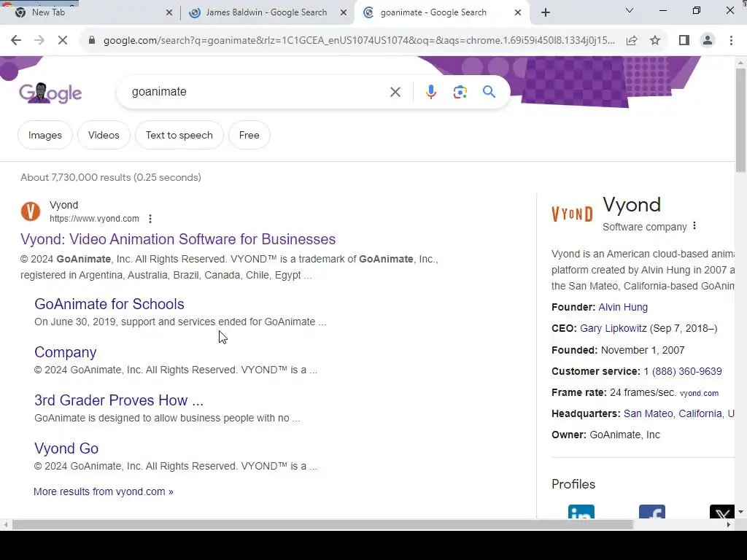This screenshot has width=747, height=560.
Task: Start voice search with microphone
Action: tap(430, 92)
